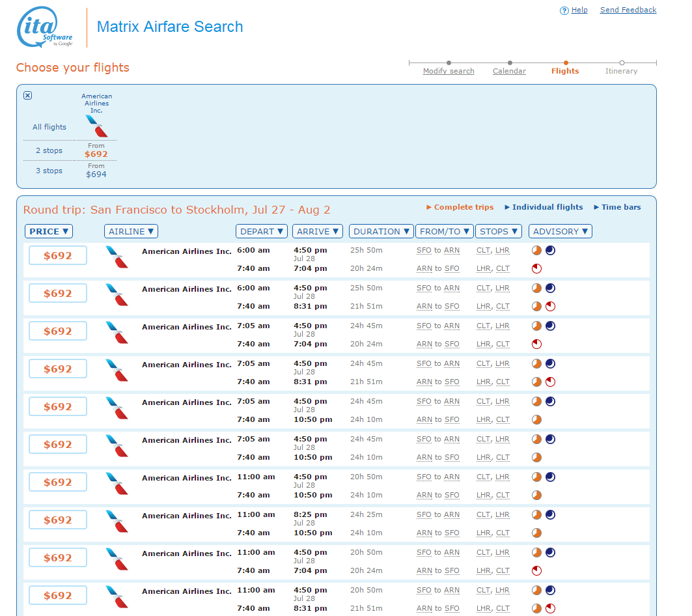This screenshot has width=692, height=616.
Task: Click the Help question mark icon
Action: 564,10
